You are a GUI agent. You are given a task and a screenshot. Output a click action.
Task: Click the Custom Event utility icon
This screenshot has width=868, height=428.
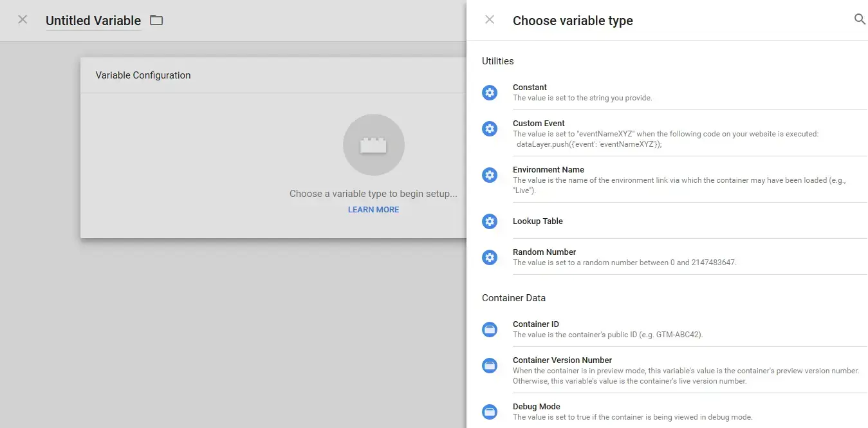(490, 129)
